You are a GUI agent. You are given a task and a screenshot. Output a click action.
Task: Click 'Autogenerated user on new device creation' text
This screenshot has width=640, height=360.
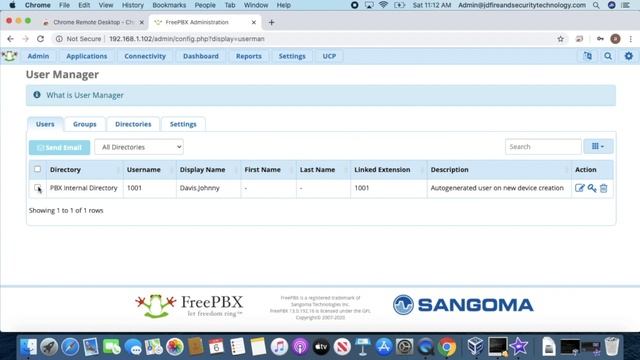click(x=497, y=188)
